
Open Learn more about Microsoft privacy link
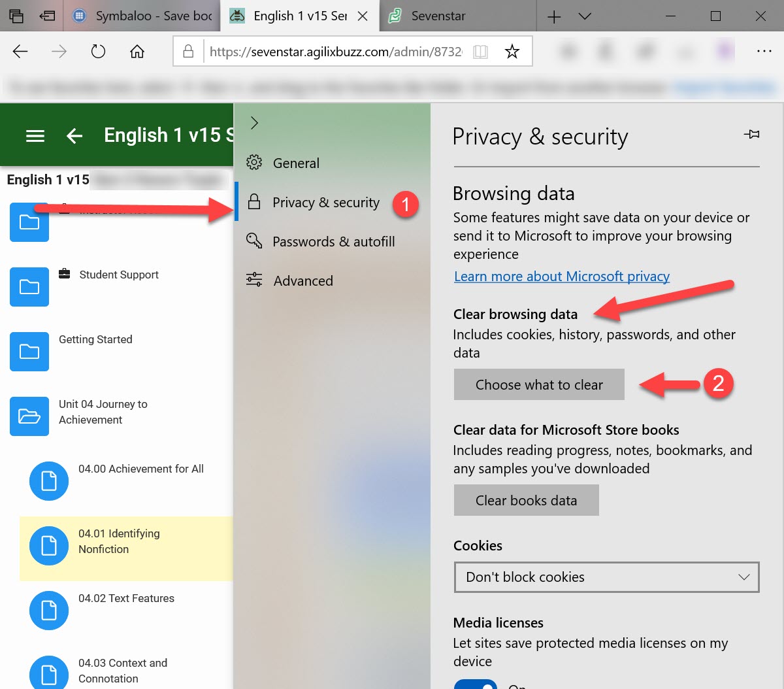point(562,277)
